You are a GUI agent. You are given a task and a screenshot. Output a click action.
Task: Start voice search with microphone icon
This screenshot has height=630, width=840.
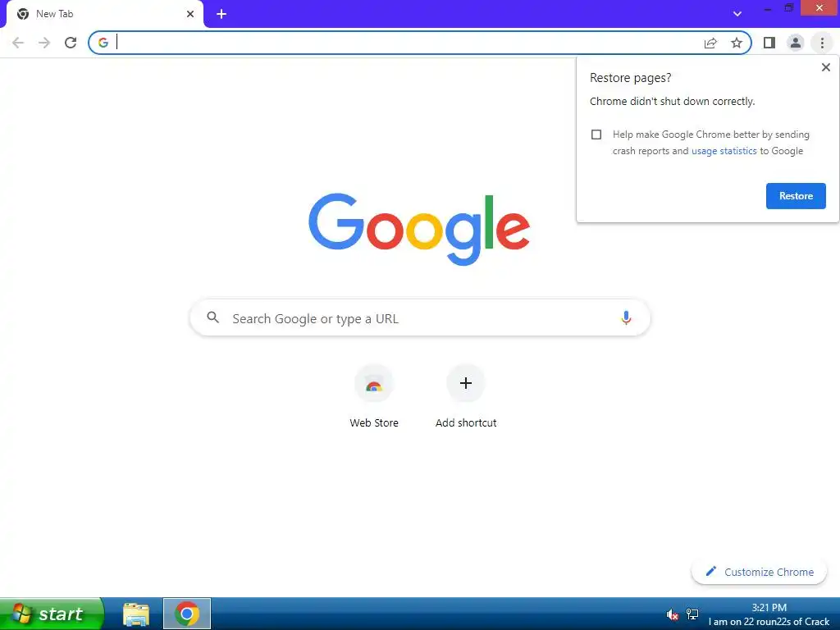pyautogui.click(x=626, y=317)
